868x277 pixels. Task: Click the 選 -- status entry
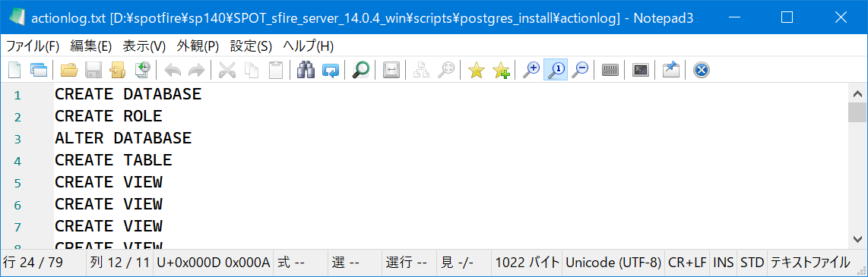click(354, 262)
